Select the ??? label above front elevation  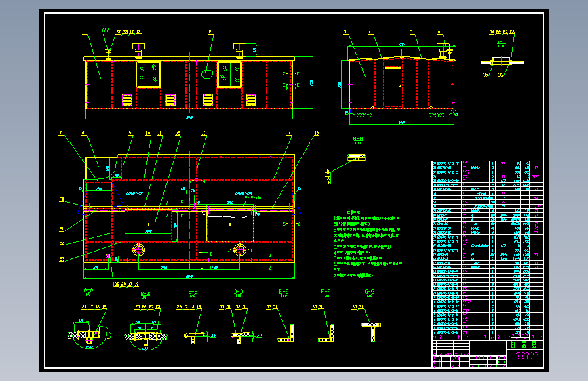click(105, 30)
